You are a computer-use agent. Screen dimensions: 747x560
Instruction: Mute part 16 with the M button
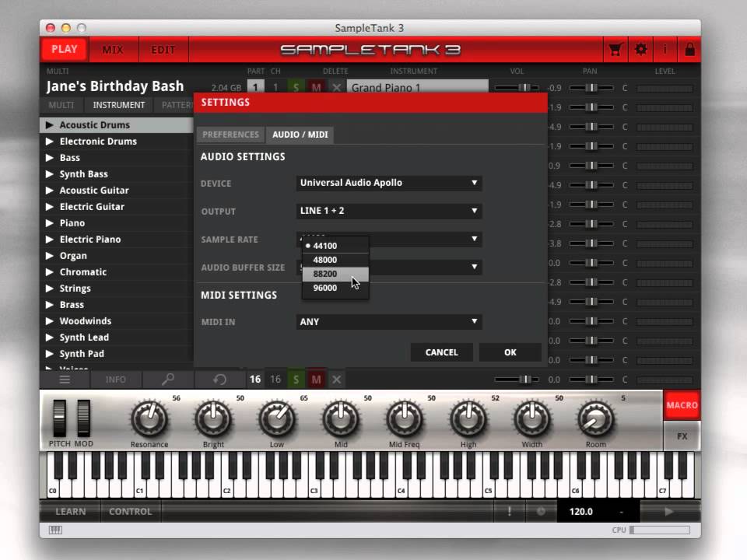click(316, 380)
